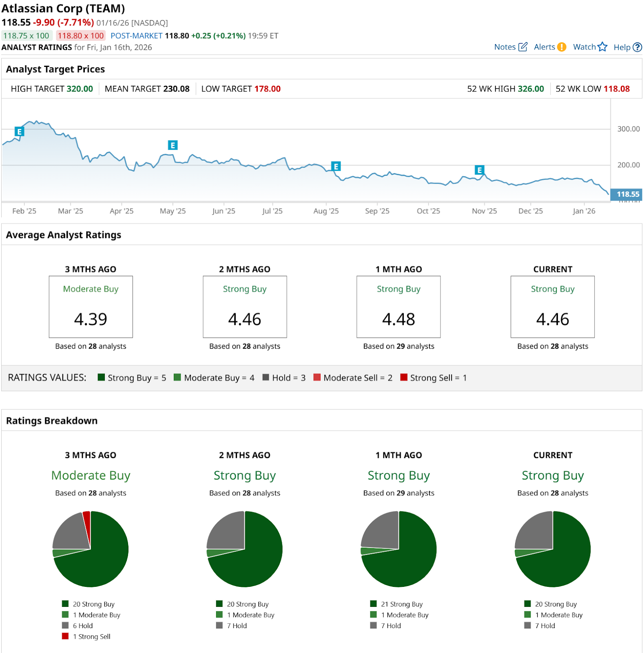Click the 118.55 current price tag on chart

(x=627, y=194)
